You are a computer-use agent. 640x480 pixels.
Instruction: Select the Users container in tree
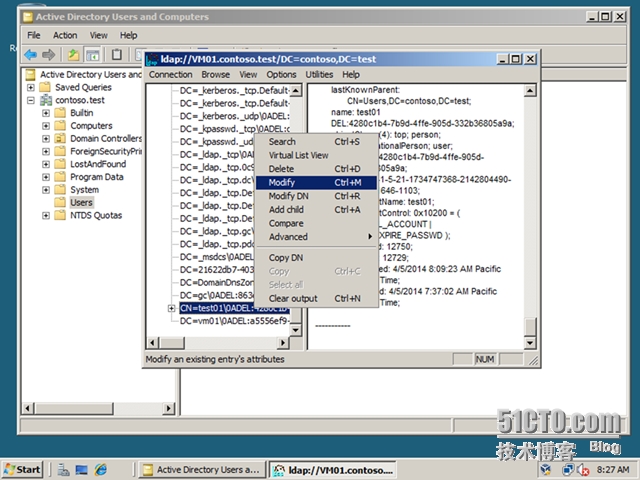(x=81, y=202)
